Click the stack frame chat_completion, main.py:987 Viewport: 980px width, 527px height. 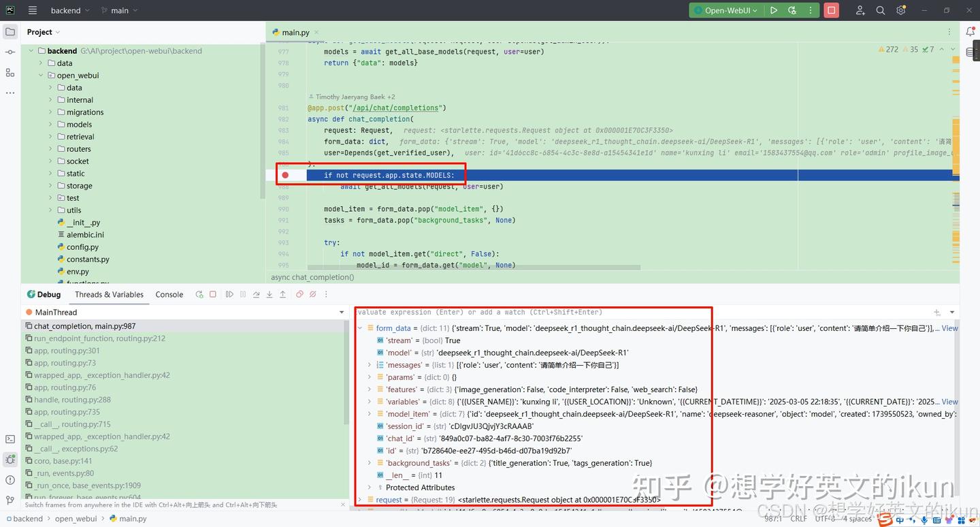pos(81,325)
